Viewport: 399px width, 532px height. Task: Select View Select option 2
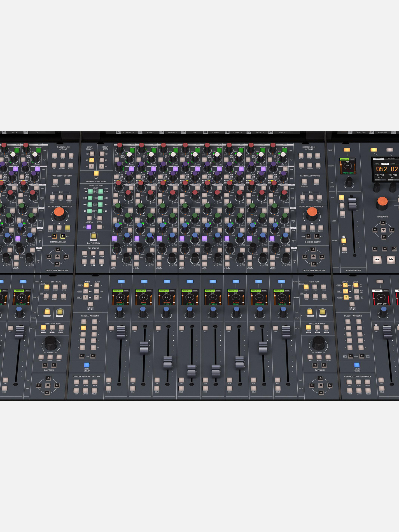[92, 160]
